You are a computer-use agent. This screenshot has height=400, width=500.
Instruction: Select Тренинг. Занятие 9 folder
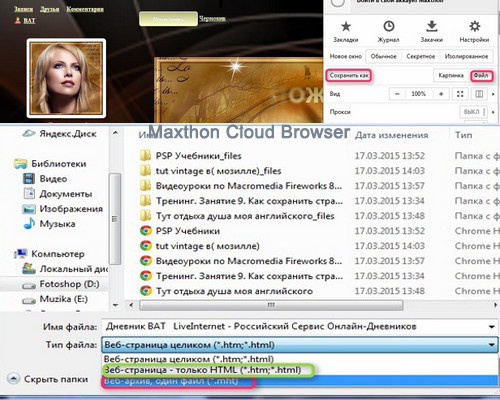[241, 201]
